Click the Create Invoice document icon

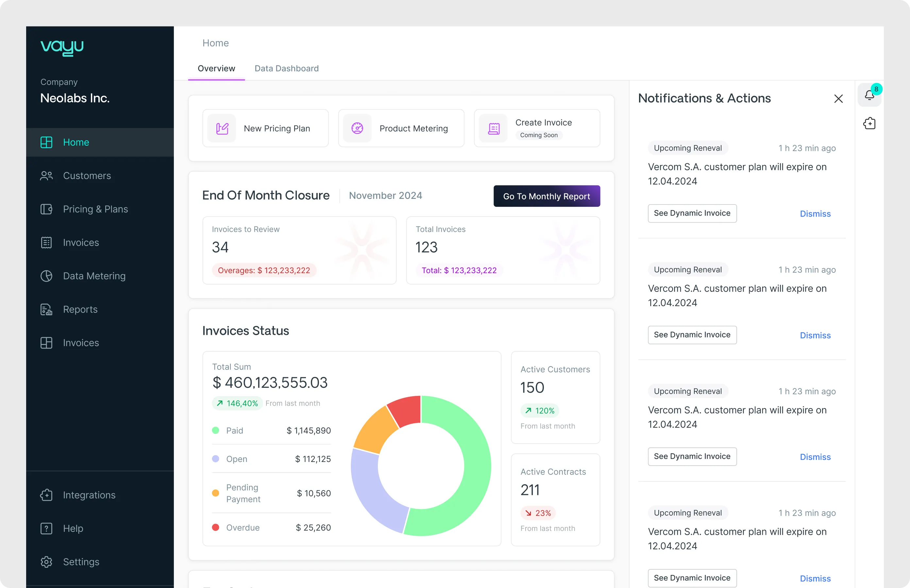coord(494,129)
